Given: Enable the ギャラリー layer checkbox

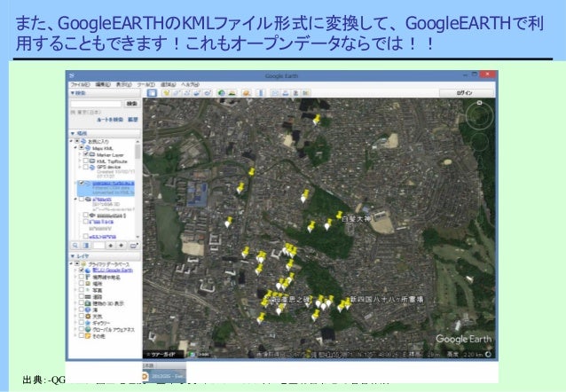Looking at the screenshot, I should (x=82, y=322).
